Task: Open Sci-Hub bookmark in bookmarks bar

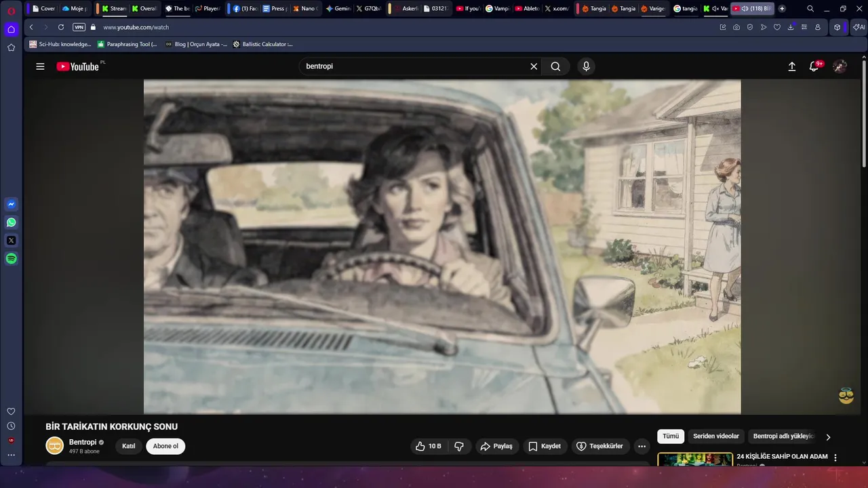Action: [60, 44]
